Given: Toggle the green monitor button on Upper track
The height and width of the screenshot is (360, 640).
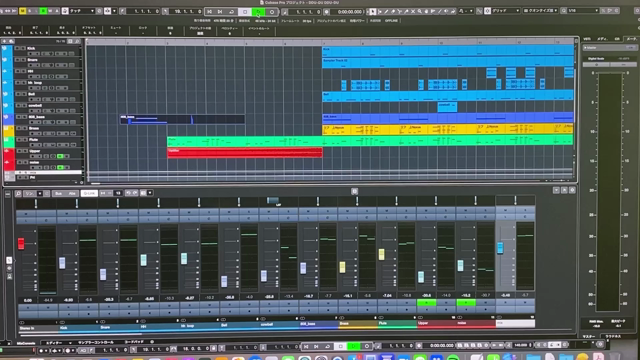Looking at the screenshot, I should click(60, 156).
